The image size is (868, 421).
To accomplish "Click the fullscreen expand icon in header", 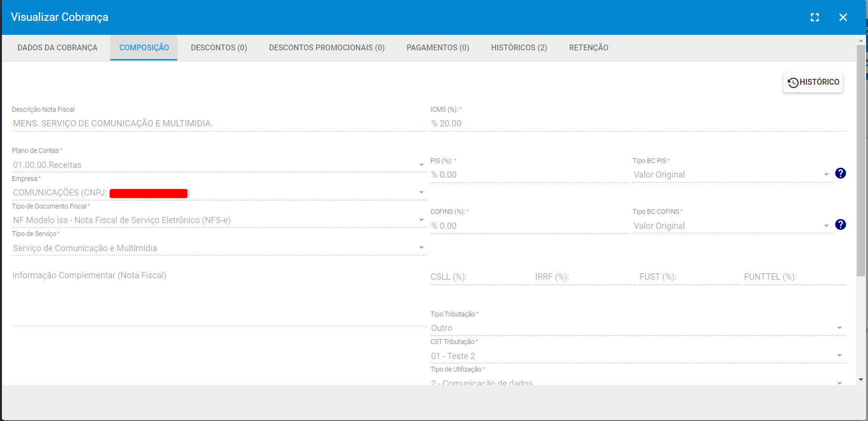I will pos(815,17).
